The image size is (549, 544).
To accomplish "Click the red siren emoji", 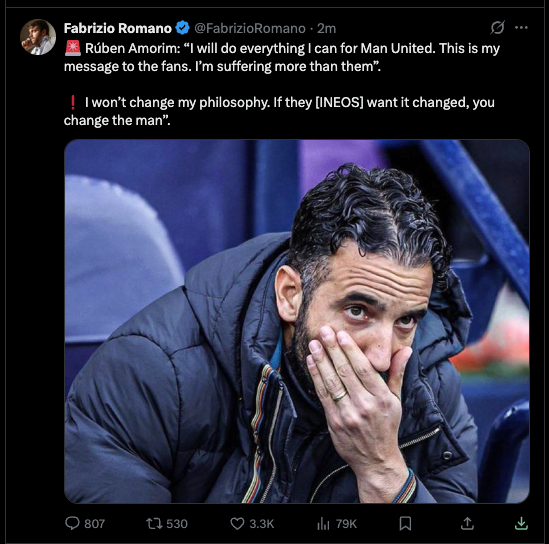I will [73, 48].
